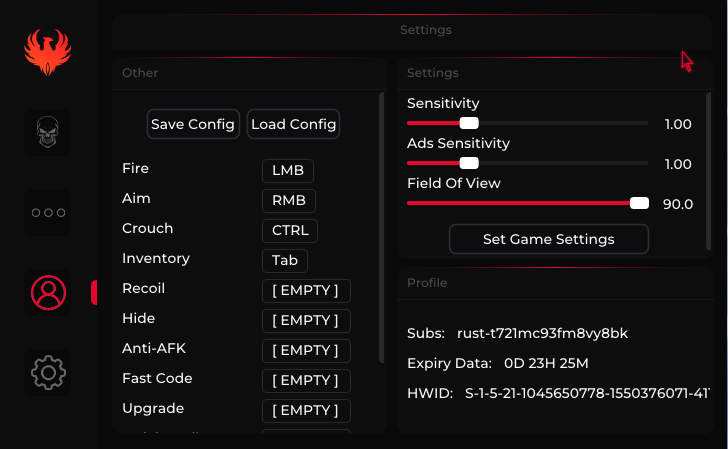
Task: Open the gear settings icon
Action: coord(48,372)
